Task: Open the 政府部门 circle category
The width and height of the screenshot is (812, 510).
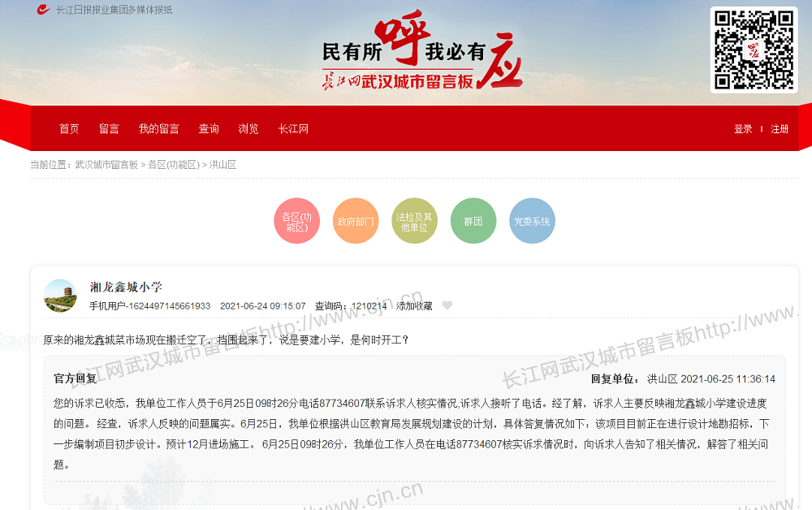Action: click(x=356, y=221)
